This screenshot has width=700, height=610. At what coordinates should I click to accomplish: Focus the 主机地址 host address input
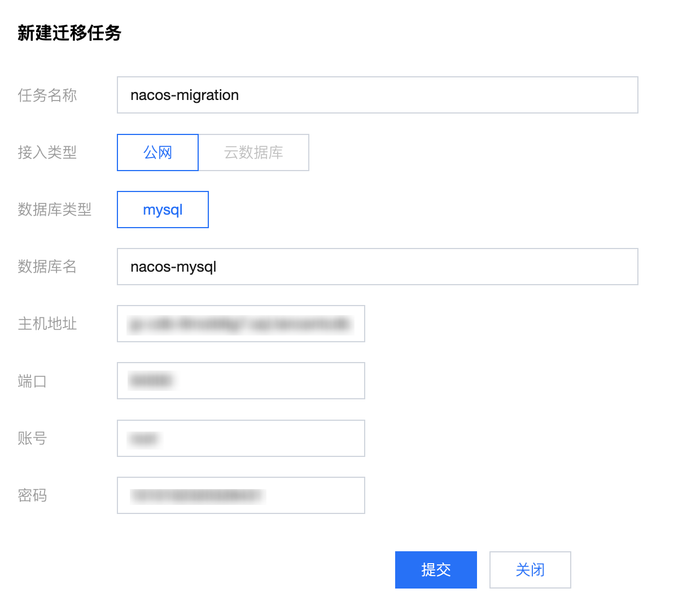tap(241, 324)
